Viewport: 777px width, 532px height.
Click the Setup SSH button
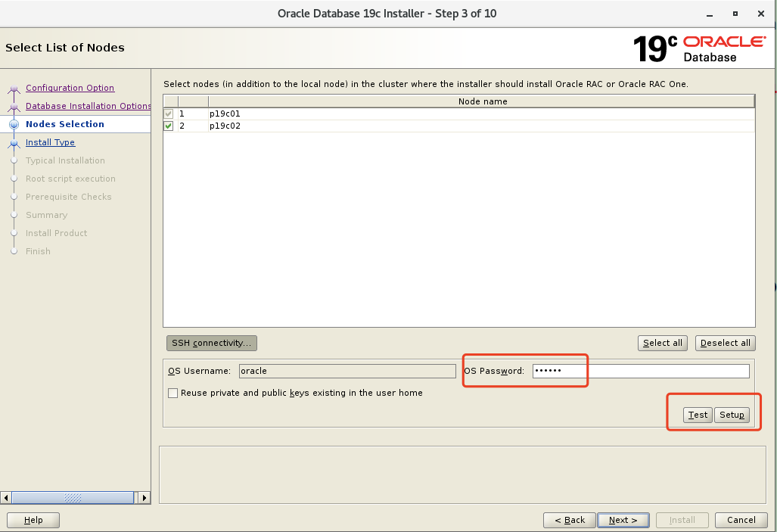click(x=732, y=415)
